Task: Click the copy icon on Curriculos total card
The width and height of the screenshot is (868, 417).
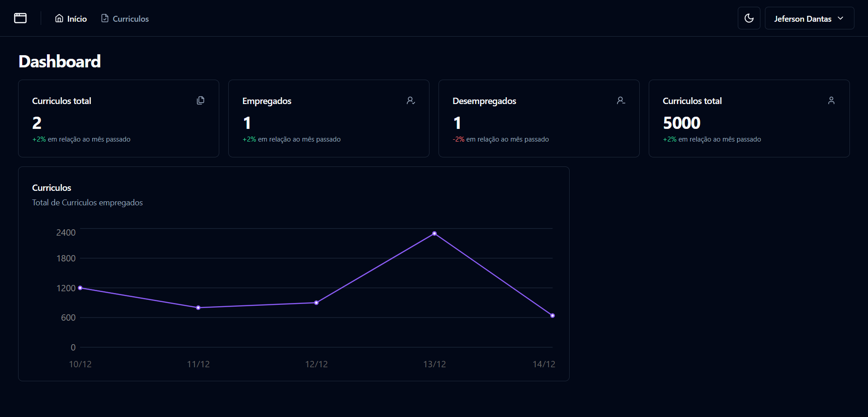Action: coord(201,100)
